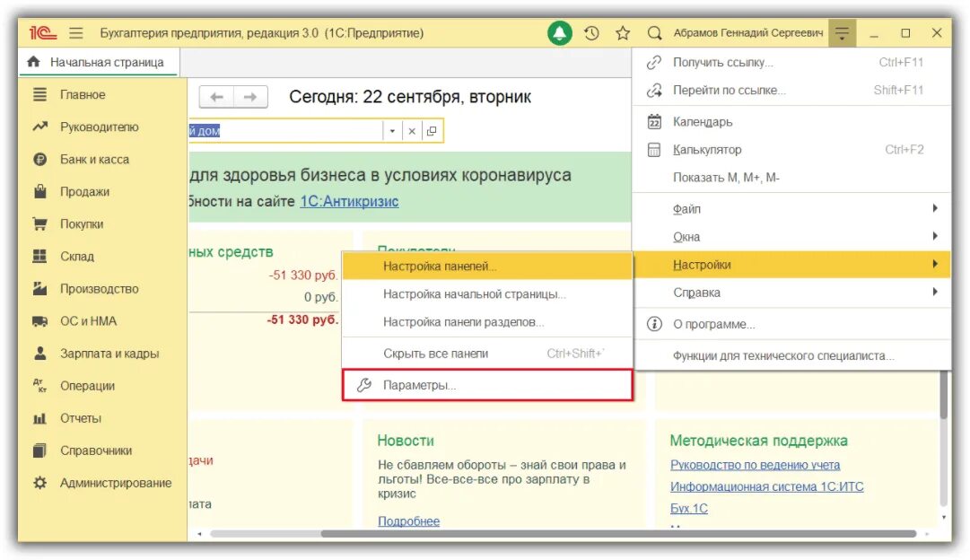Open Календарь from the menu
This screenshot has height=560, width=970.
791,122
